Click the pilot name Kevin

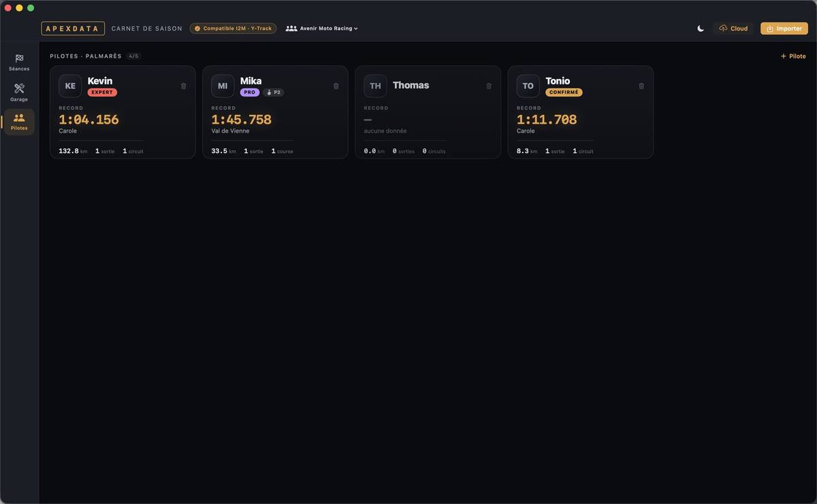[x=100, y=81]
